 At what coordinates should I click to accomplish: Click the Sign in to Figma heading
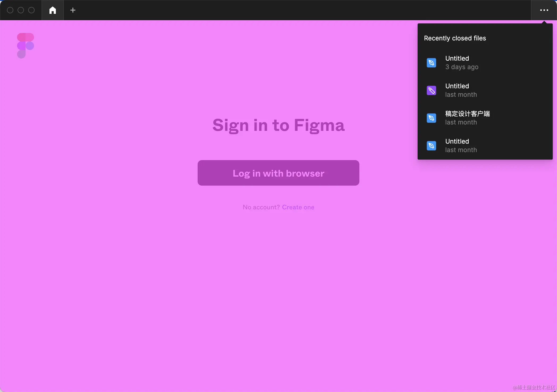(278, 125)
